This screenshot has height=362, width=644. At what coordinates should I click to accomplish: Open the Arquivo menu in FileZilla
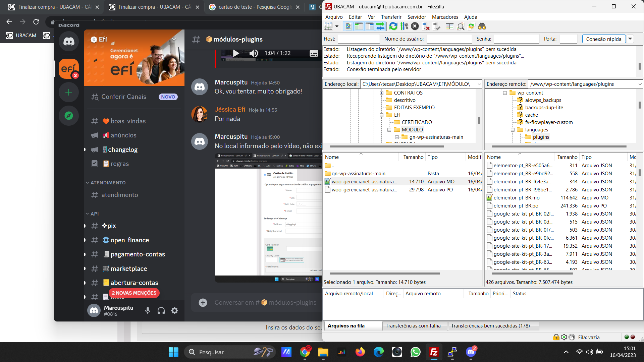tap(334, 17)
